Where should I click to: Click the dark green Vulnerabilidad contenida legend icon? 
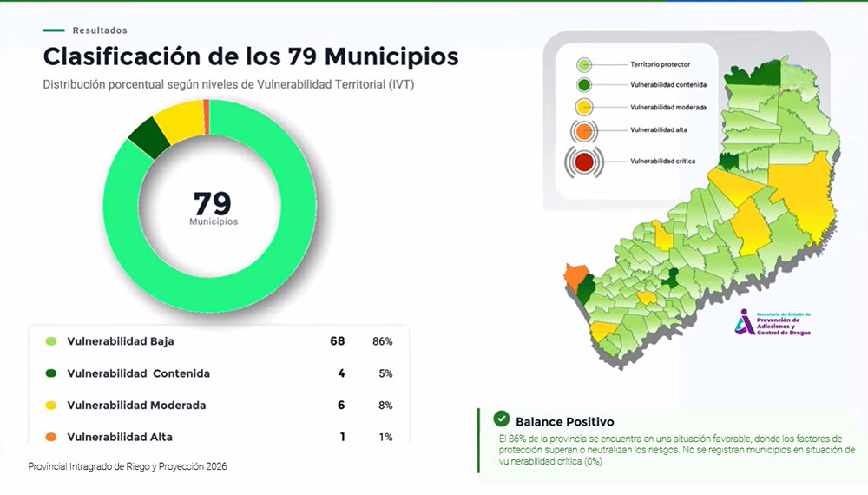(x=584, y=85)
